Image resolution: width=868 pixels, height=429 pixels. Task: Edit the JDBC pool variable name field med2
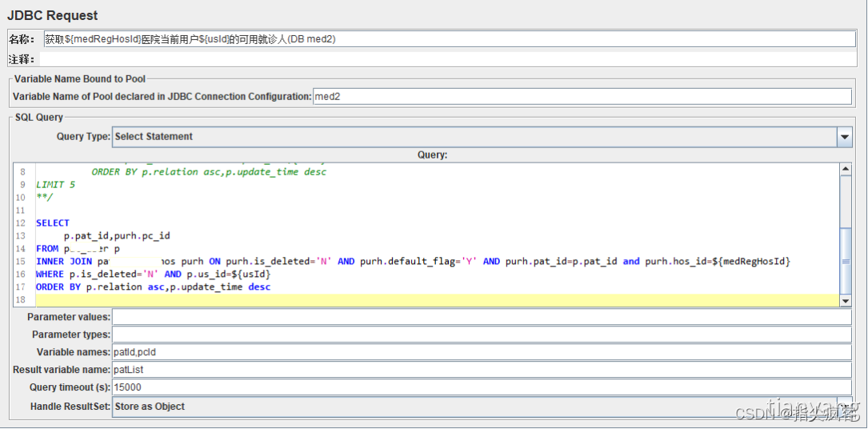(582, 96)
